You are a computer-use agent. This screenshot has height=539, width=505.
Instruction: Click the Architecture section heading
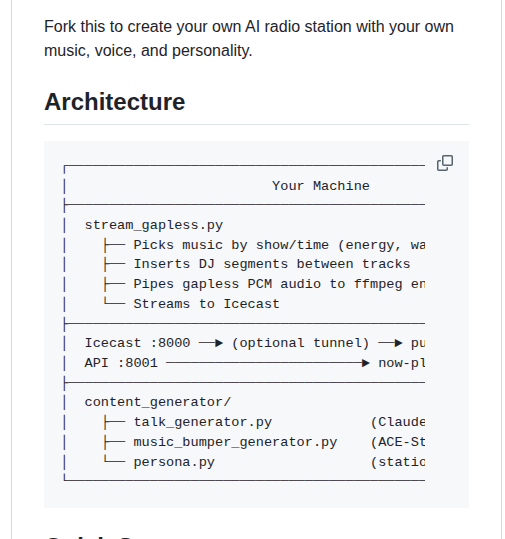pyautogui.click(x=115, y=102)
